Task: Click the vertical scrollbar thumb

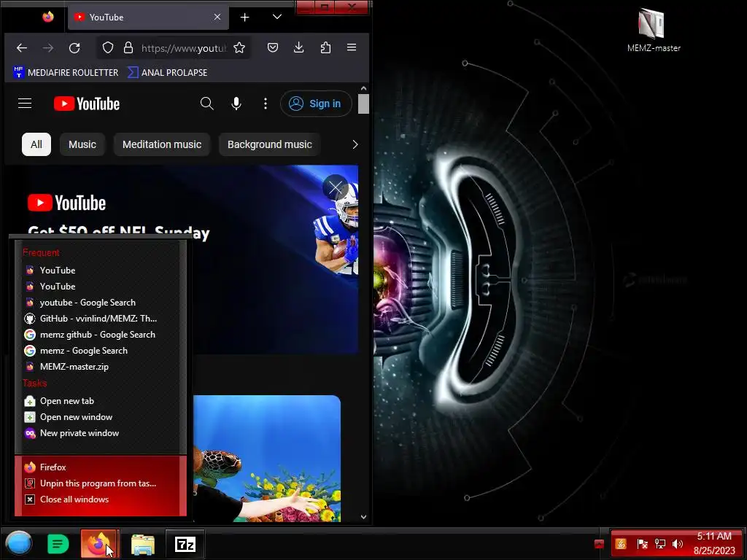Action: click(363, 104)
